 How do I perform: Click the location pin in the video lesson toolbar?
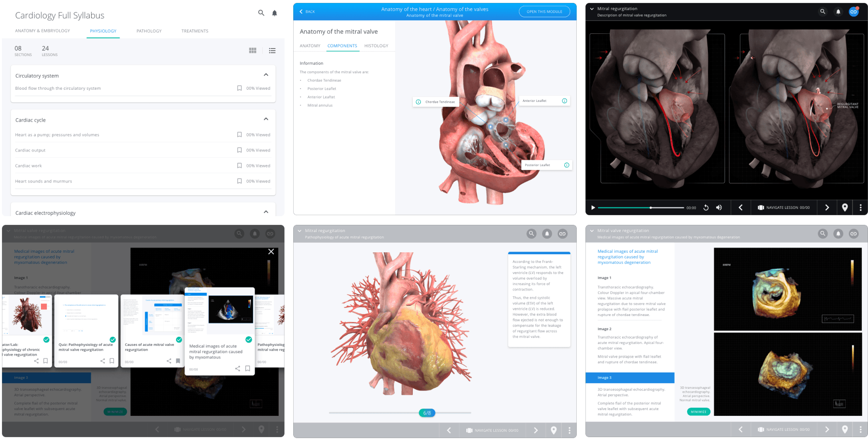tap(845, 207)
